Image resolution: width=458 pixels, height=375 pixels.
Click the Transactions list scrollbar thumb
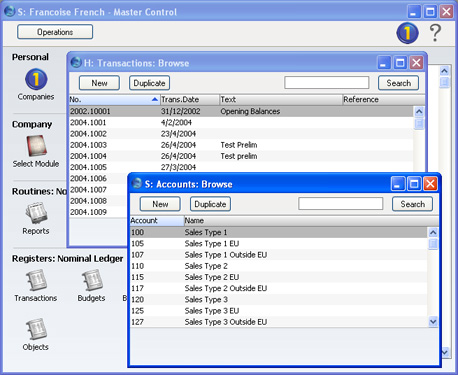tap(419, 123)
